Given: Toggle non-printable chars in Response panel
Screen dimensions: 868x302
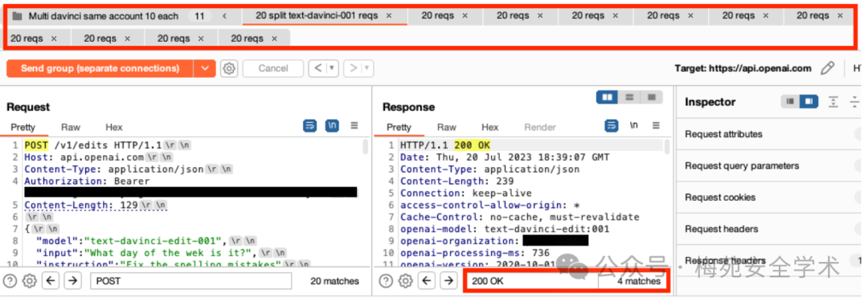Looking at the screenshot, I should [x=634, y=126].
